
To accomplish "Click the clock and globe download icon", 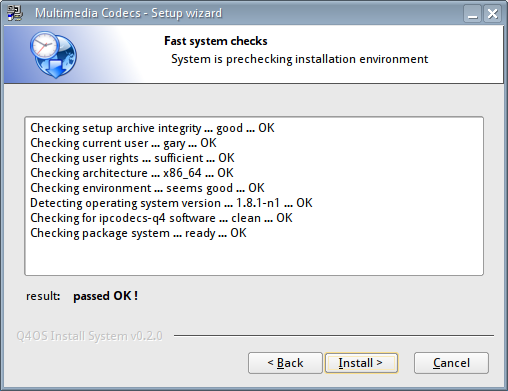I will (x=53, y=55).
